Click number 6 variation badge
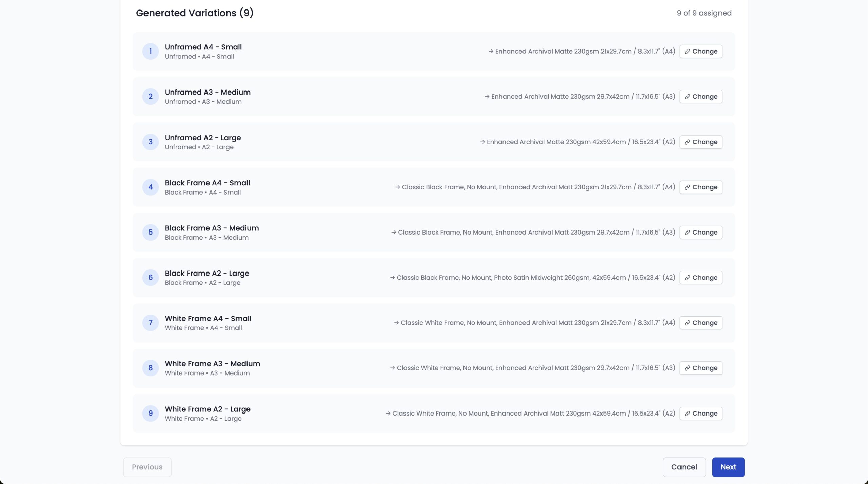 pos(151,278)
